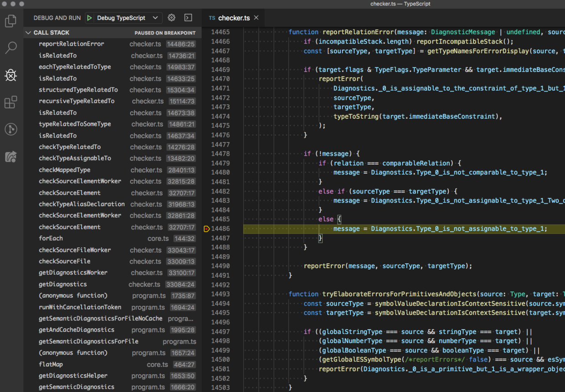
Task: Close the checker.ts tab
Action: pos(257,18)
